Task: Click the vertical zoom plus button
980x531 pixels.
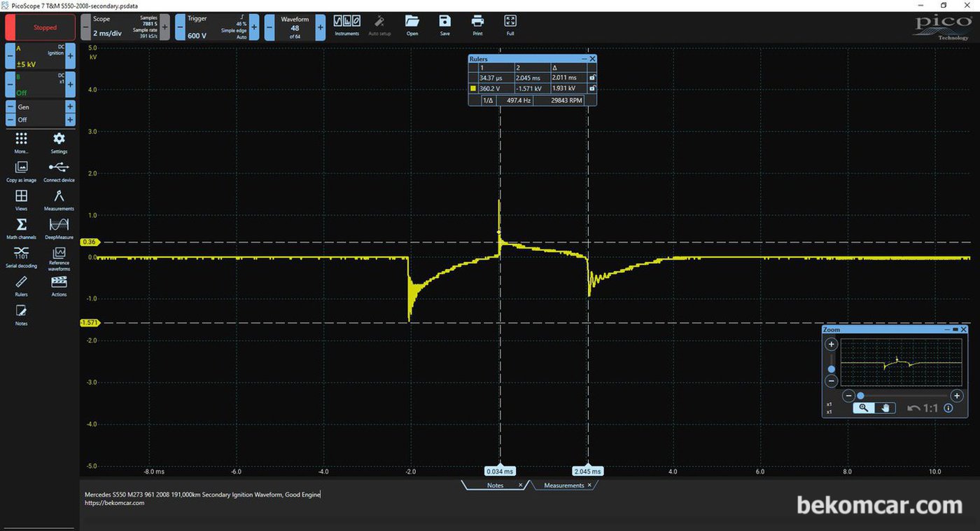Action: (831, 344)
